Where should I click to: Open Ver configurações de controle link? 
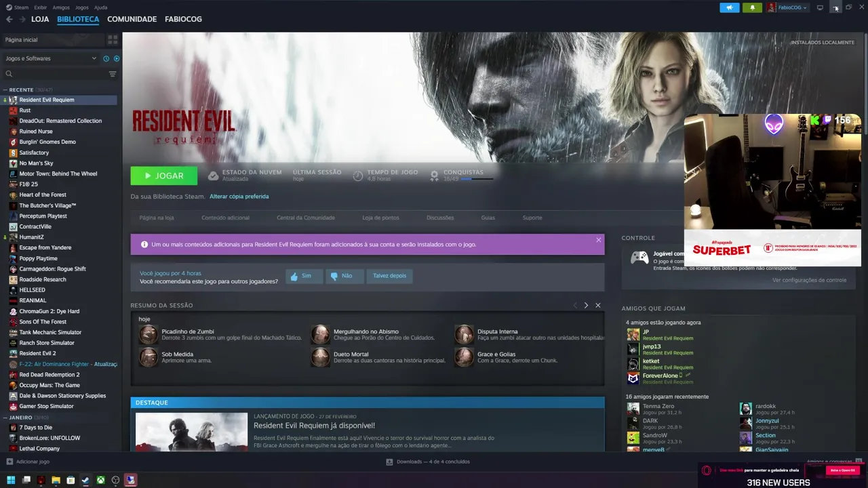pyautogui.click(x=809, y=280)
